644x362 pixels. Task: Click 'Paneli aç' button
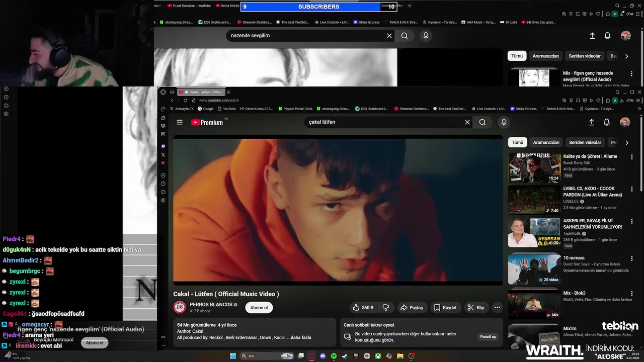488,337
